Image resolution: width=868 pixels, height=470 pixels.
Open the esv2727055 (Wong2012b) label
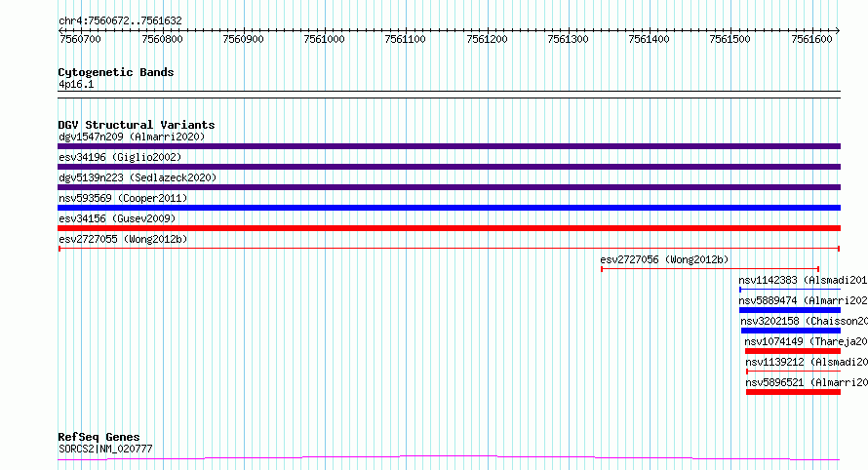pyautogui.click(x=123, y=239)
